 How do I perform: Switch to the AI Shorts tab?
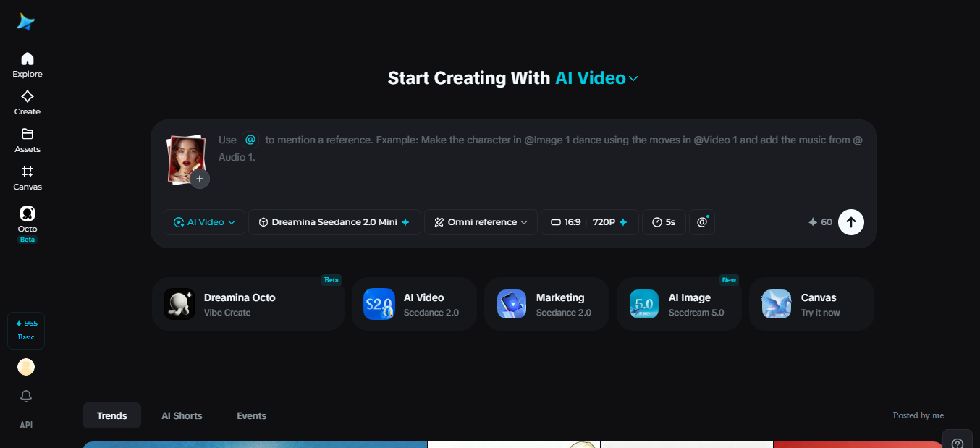[182, 415]
